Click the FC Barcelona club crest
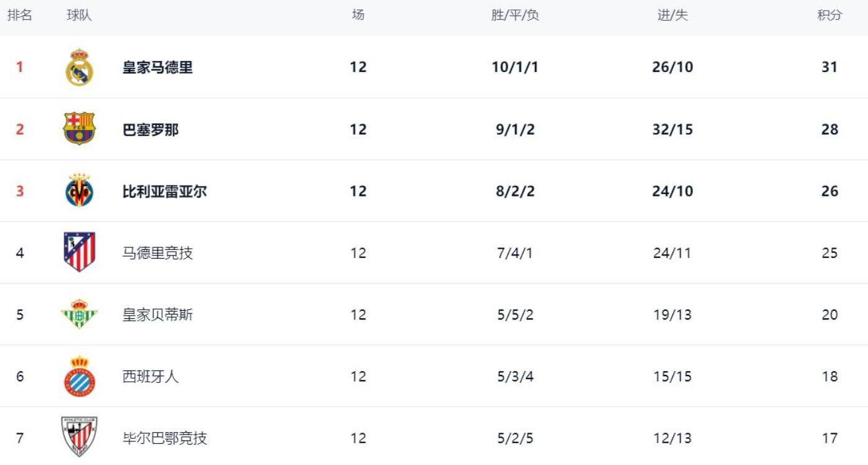The image size is (868, 465). [79, 129]
